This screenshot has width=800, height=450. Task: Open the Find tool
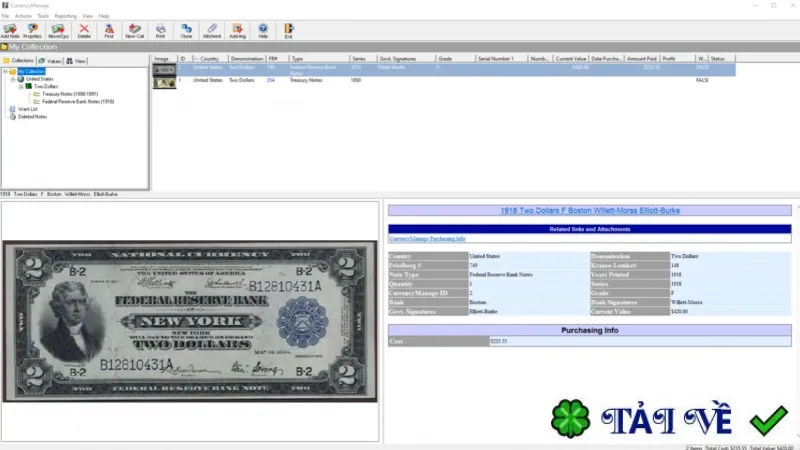point(109,31)
